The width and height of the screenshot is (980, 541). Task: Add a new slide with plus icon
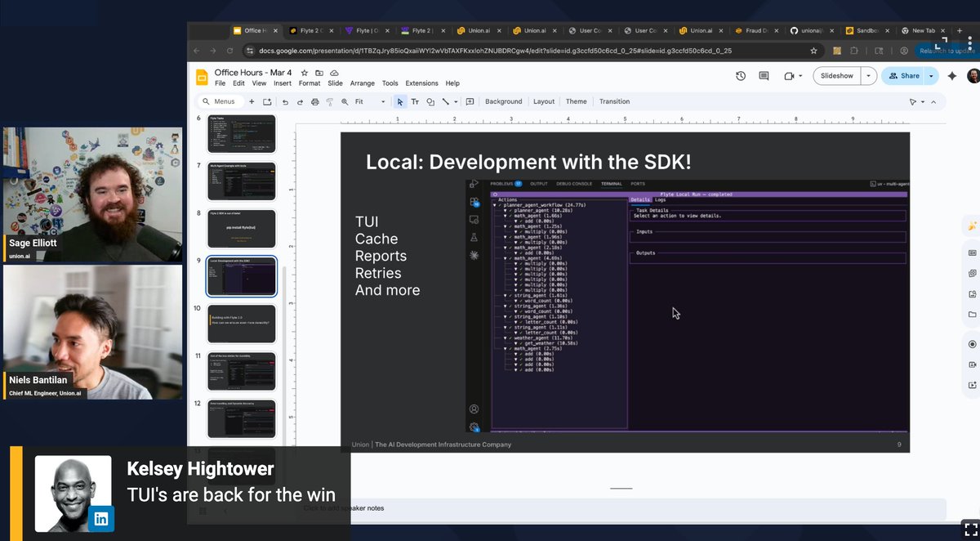pos(252,101)
